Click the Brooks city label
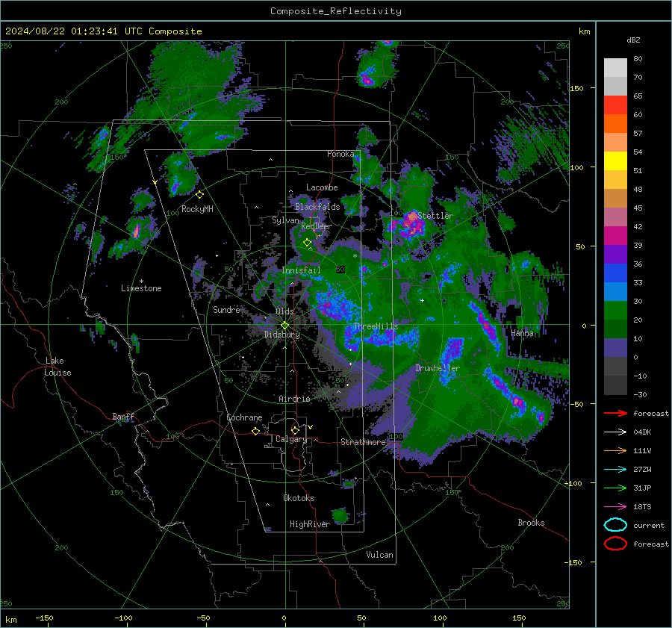 click(x=531, y=523)
